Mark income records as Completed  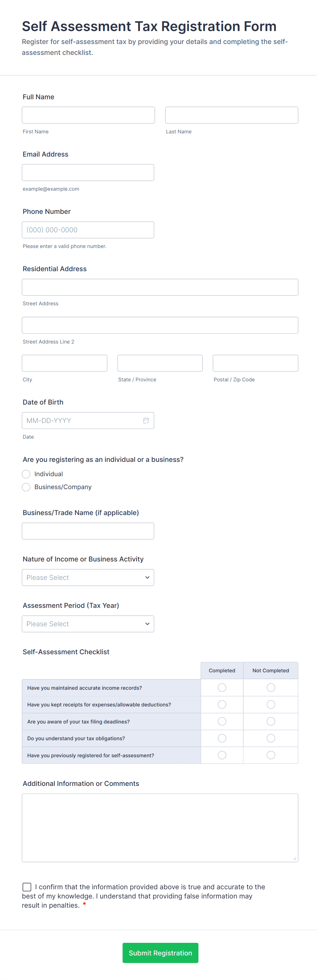coord(222,687)
